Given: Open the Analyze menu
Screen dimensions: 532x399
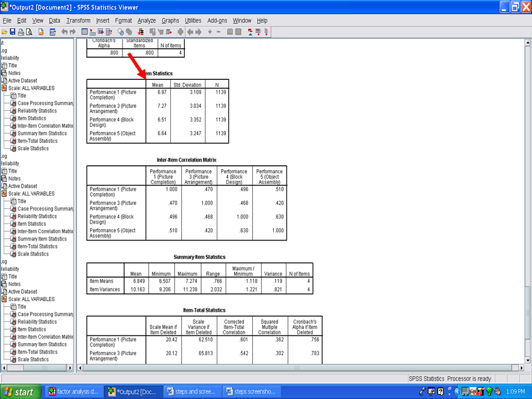Looking at the screenshot, I should click(147, 21).
